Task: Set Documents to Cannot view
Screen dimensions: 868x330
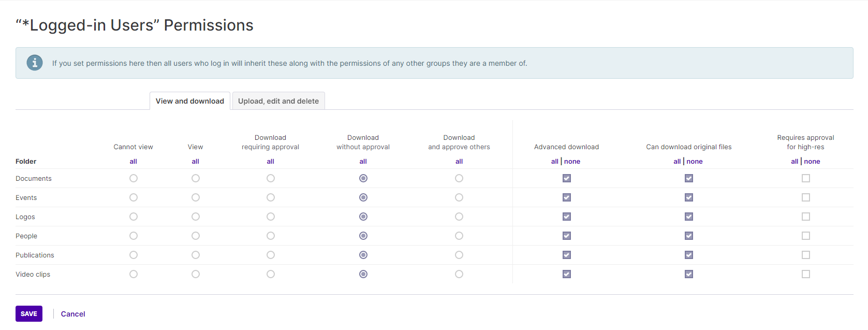Action: coord(134,178)
